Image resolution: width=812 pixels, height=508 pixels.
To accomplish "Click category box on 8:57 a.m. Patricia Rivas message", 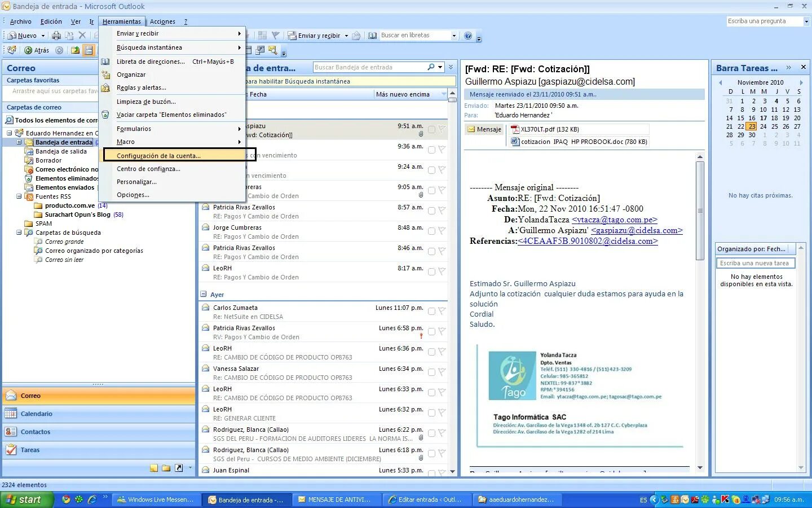I will click(x=431, y=211).
